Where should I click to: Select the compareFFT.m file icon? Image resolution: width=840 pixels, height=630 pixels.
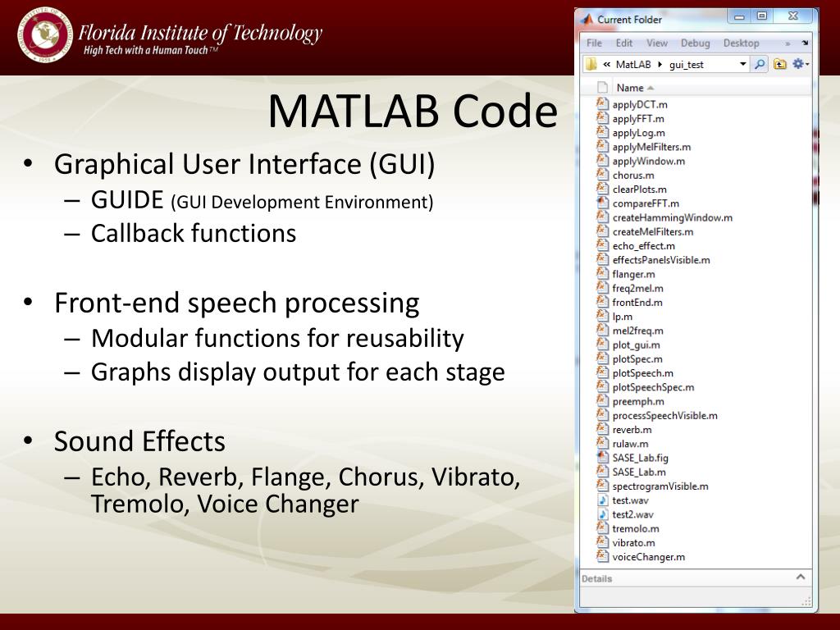pyautogui.click(x=603, y=203)
